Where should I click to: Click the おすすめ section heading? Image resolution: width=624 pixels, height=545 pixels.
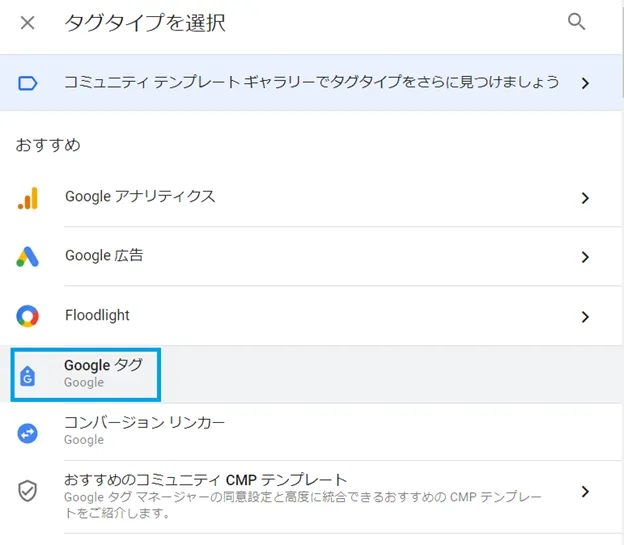tap(48, 145)
